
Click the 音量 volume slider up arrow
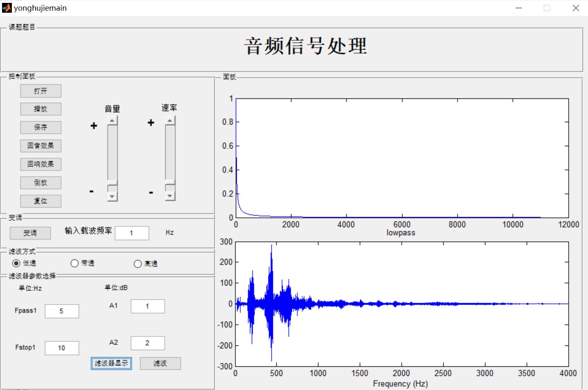tap(113, 120)
